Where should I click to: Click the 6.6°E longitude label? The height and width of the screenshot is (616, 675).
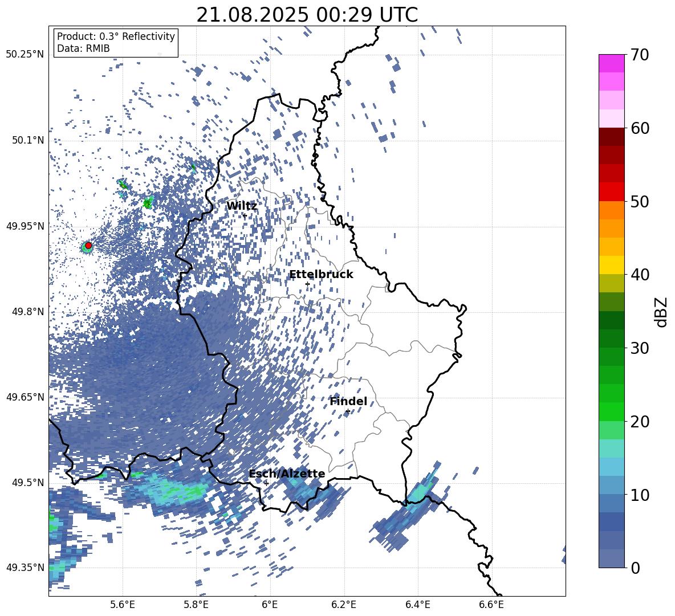click(491, 605)
